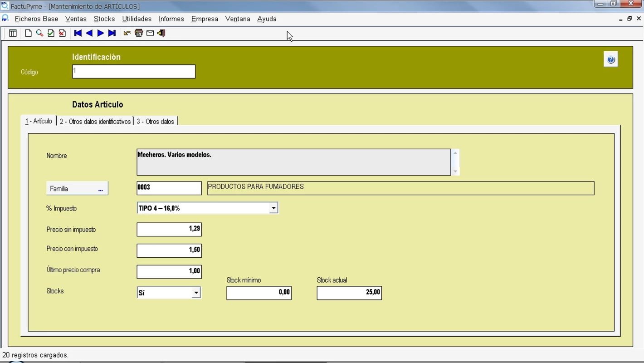The width and height of the screenshot is (644, 363).
Task: Go to previous record arrow
Action: pos(89,33)
